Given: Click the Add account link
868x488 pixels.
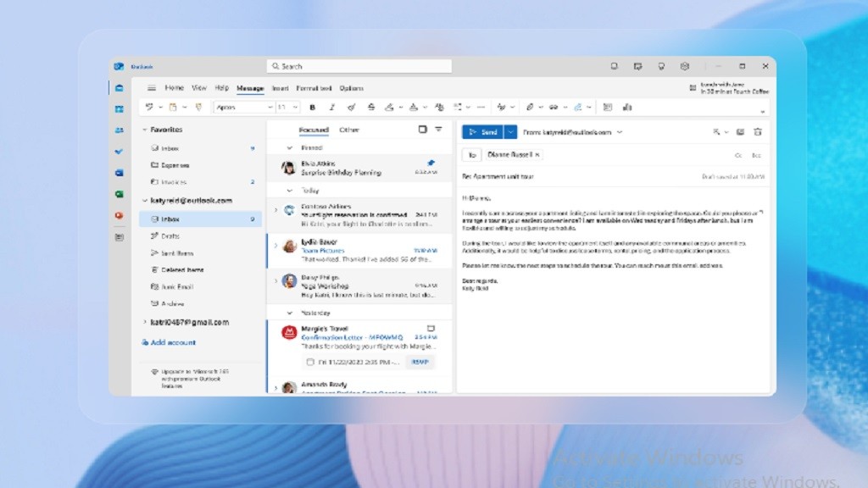Looking at the screenshot, I should click(172, 342).
